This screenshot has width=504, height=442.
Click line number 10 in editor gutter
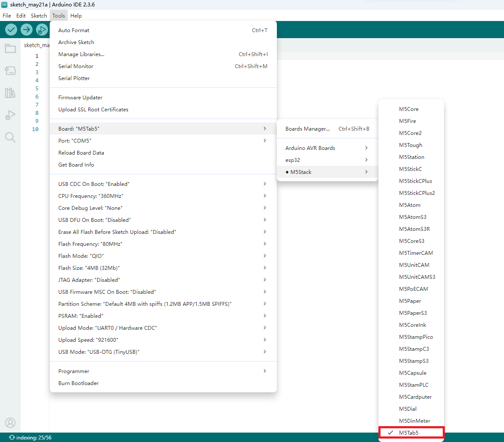(x=35, y=129)
